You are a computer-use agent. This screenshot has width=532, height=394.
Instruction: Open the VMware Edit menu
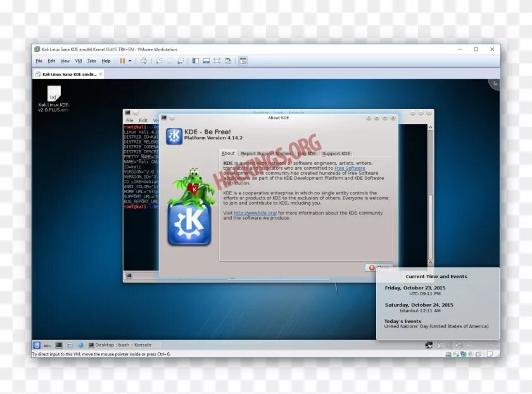coord(51,61)
